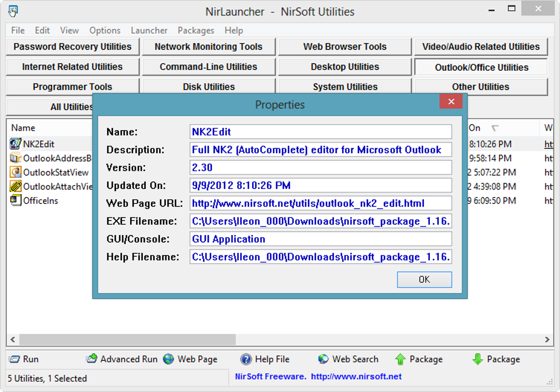560x392 pixels.
Task: Click the OutlookAddressBook row icon
Action: click(15, 158)
